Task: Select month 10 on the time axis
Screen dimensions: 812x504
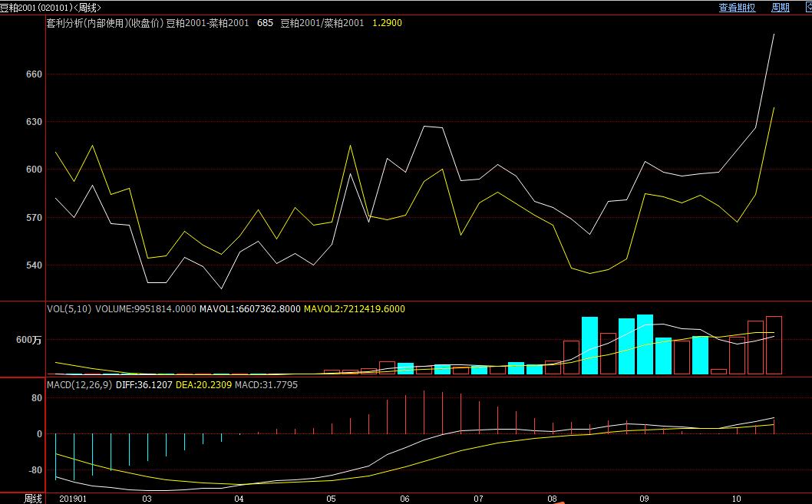Action: [x=737, y=499]
